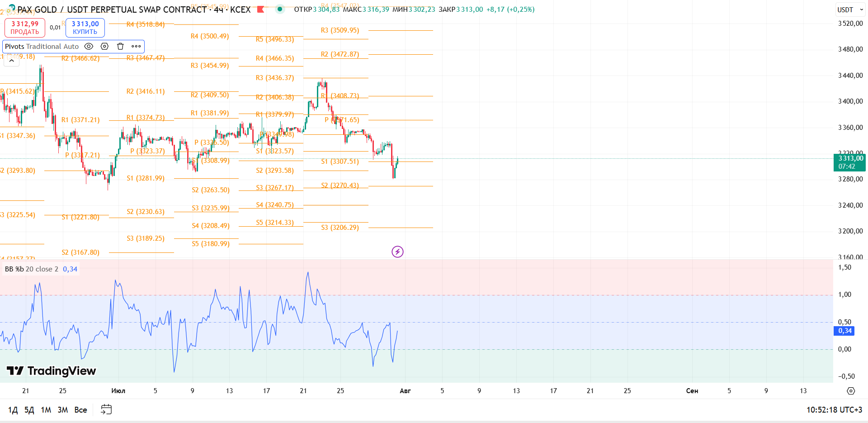
Task: Open the go-to-date calendar icon
Action: (106, 409)
